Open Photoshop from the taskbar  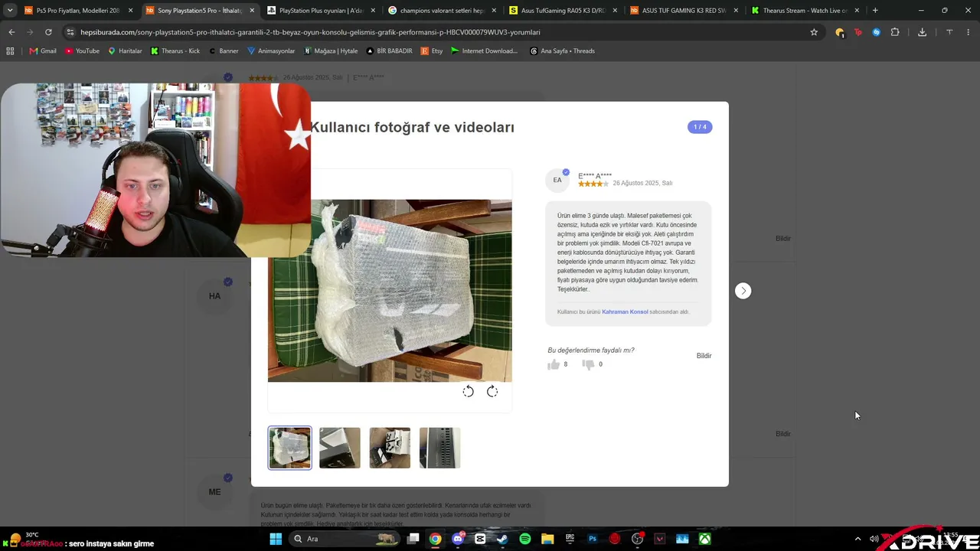click(x=593, y=539)
